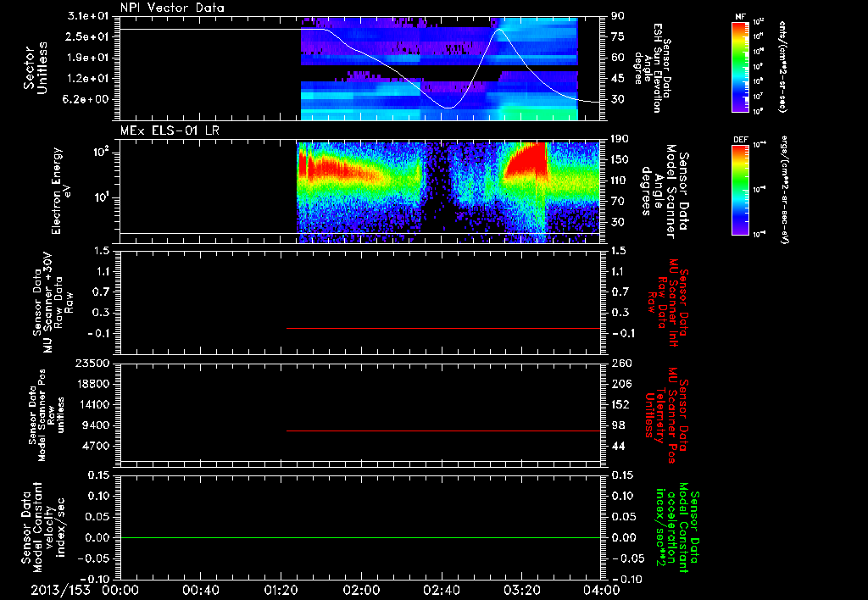Click the '1.9e+01' sector axis value
This screenshot has width=868, height=600.
tap(88, 58)
